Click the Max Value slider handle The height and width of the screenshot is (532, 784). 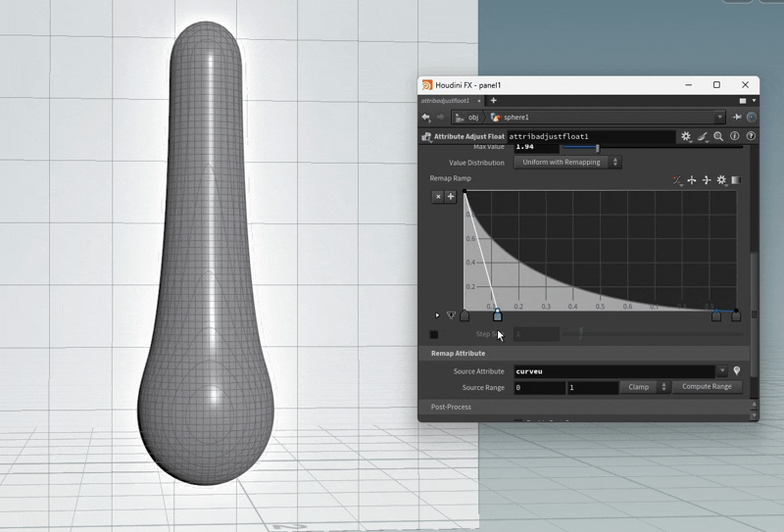click(x=597, y=148)
